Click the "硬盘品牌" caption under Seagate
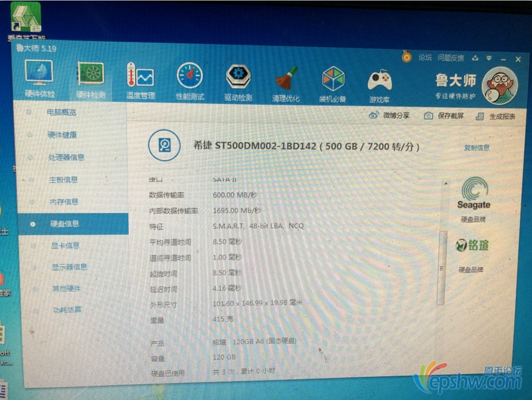This screenshot has width=532, height=400. pyautogui.click(x=473, y=220)
